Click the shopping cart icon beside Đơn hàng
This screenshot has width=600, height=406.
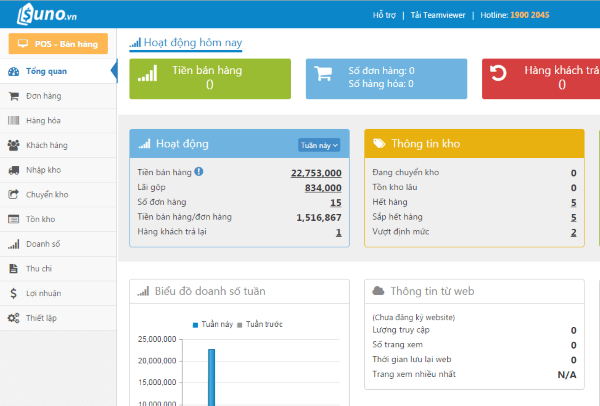(x=14, y=96)
